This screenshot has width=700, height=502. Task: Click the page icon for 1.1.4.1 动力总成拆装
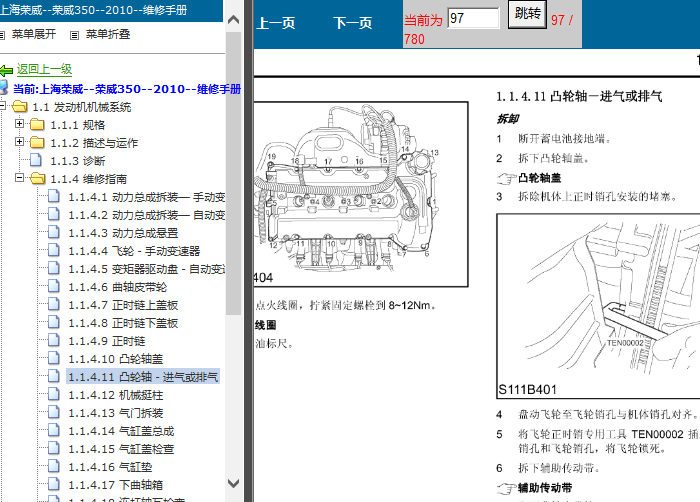point(54,196)
